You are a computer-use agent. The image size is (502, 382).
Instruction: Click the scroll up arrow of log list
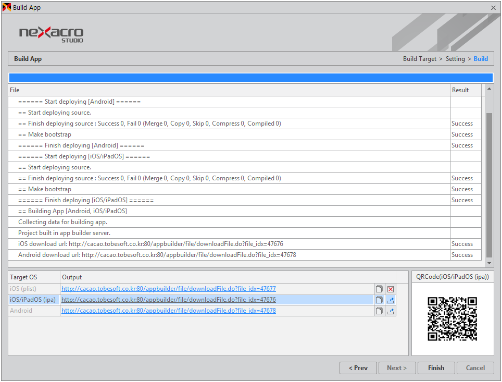(x=489, y=89)
